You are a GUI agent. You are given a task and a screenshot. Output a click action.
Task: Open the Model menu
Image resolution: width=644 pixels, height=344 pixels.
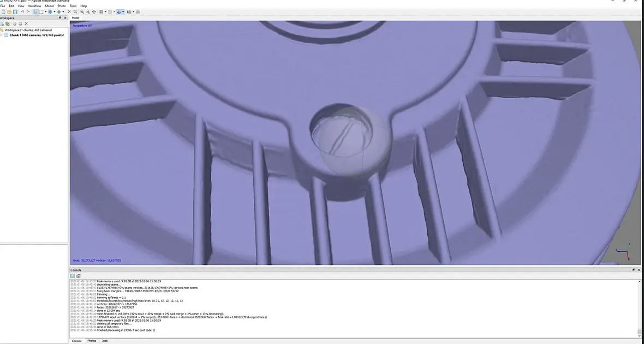(49, 6)
